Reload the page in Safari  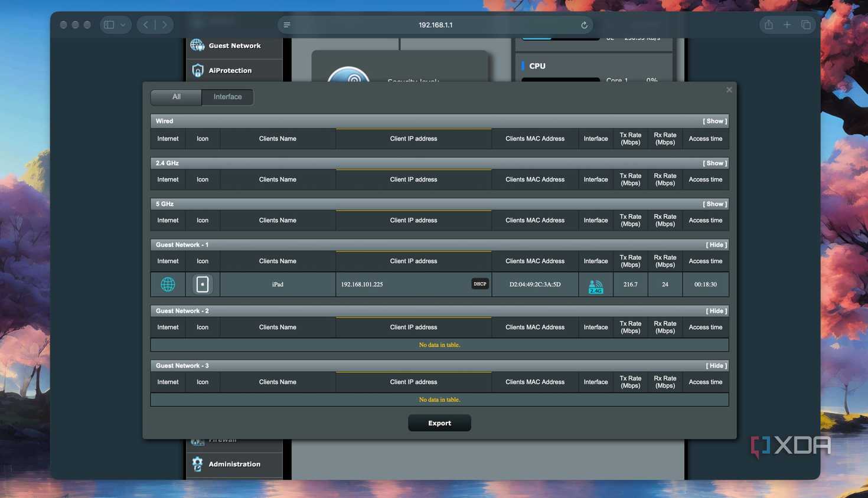[584, 25]
